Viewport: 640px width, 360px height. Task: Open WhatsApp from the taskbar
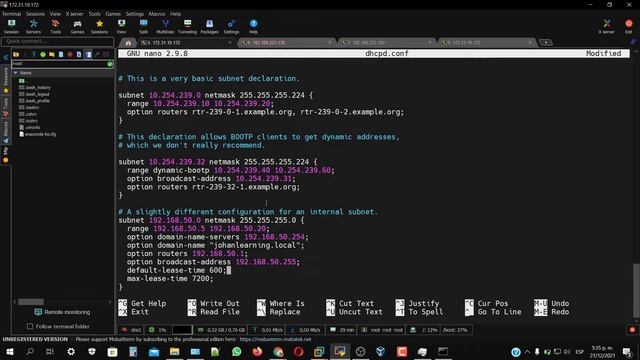pyautogui.click(x=236, y=351)
